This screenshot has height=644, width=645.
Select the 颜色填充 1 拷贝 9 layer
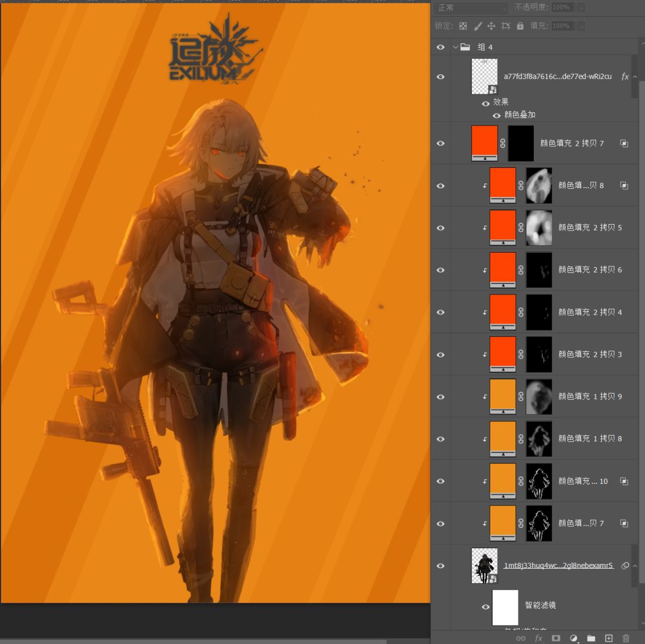coord(590,396)
